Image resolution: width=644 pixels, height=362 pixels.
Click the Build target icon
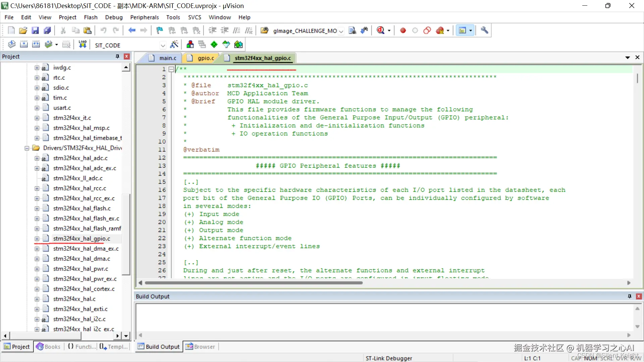click(x=24, y=45)
